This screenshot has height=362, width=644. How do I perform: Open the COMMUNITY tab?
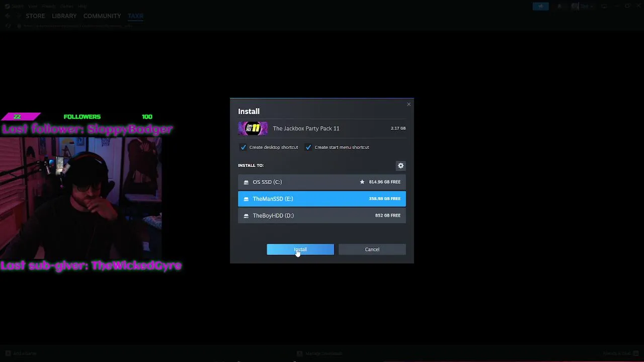click(x=102, y=16)
